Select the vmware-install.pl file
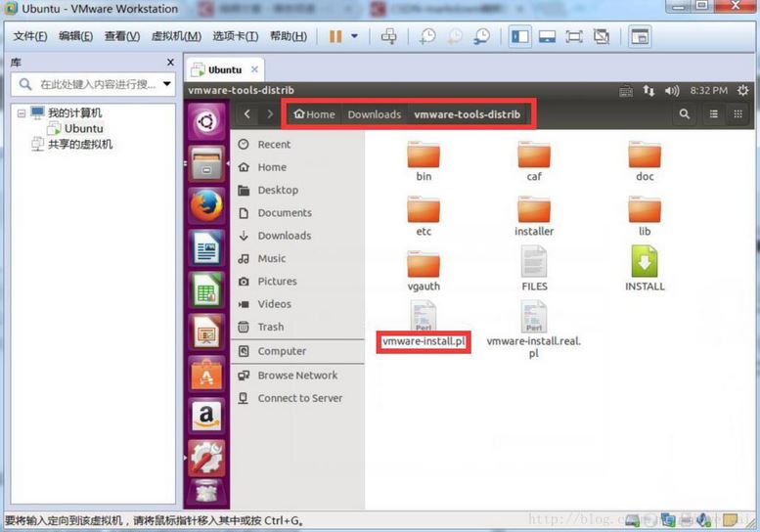 pyautogui.click(x=425, y=325)
